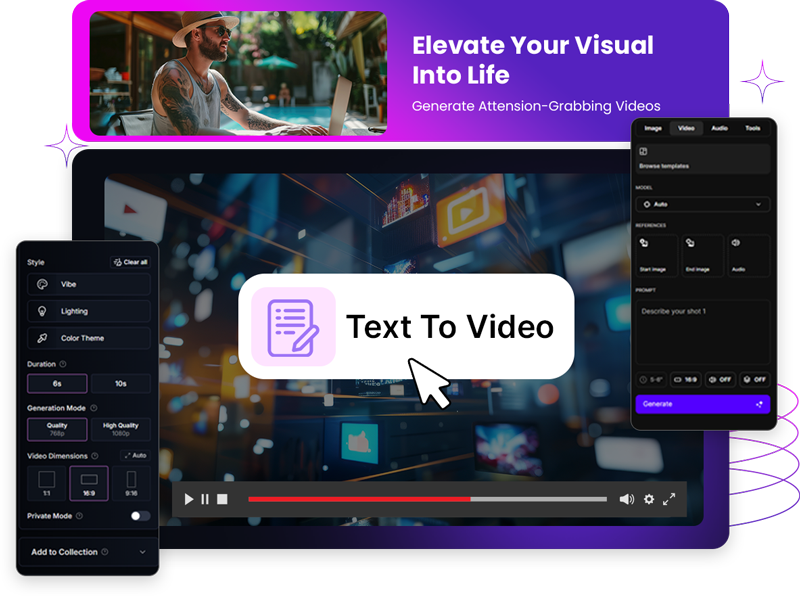The height and width of the screenshot is (596, 800).
Task: Open the Model dropdown set to Auto
Action: (x=703, y=204)
